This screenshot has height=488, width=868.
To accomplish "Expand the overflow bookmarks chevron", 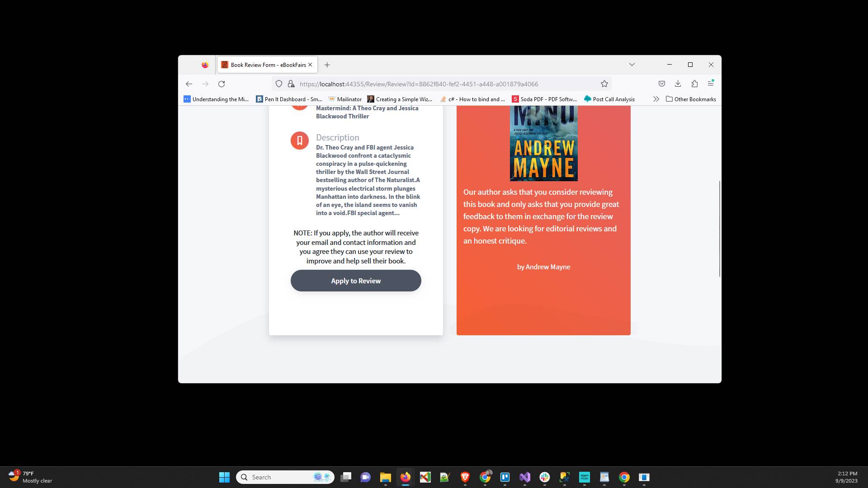I will pos(656,99).
